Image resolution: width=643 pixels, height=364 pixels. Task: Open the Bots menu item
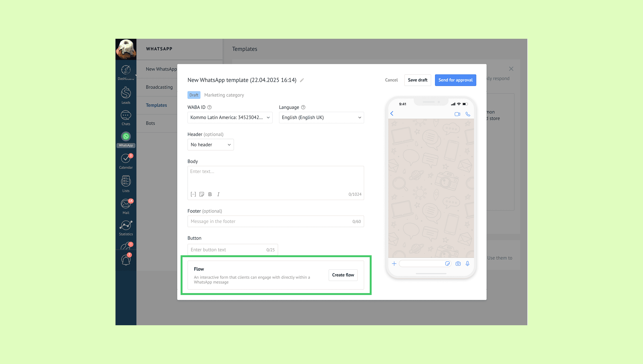150,123
